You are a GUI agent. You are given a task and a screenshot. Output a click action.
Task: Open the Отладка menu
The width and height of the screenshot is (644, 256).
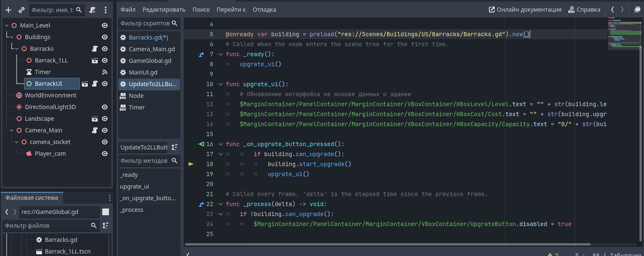tap(264, 10)
